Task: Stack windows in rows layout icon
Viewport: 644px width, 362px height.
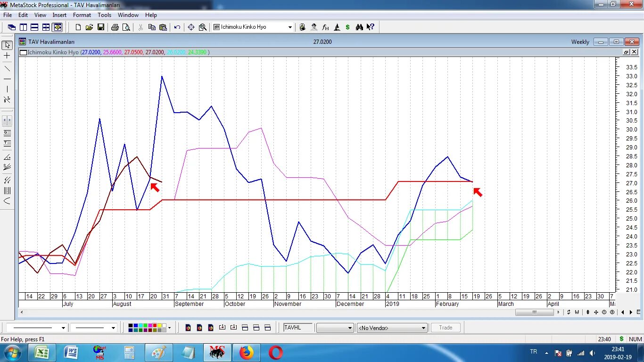Action: (34, 27)
